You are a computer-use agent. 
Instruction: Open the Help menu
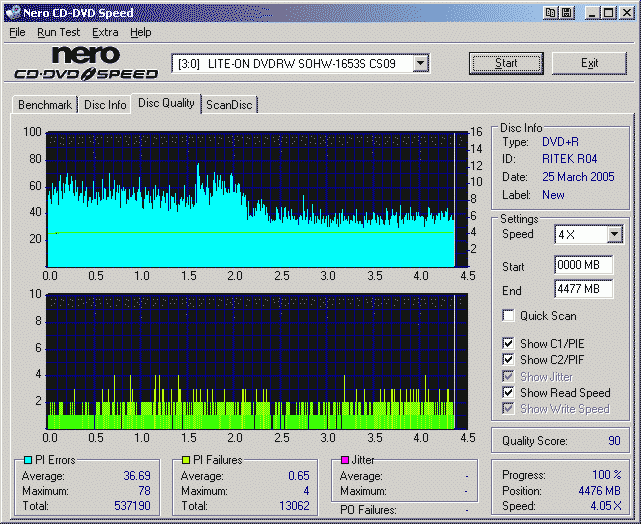[x=141, y=32]
